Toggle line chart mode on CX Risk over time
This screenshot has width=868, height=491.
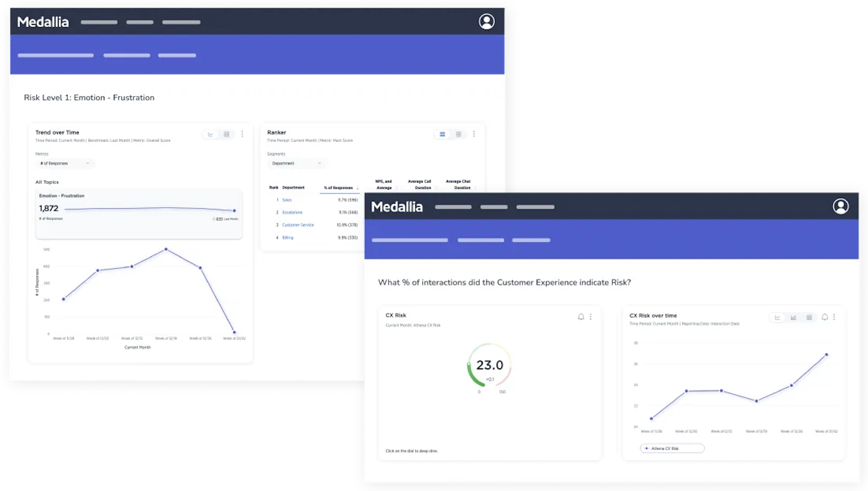point(777,317)
